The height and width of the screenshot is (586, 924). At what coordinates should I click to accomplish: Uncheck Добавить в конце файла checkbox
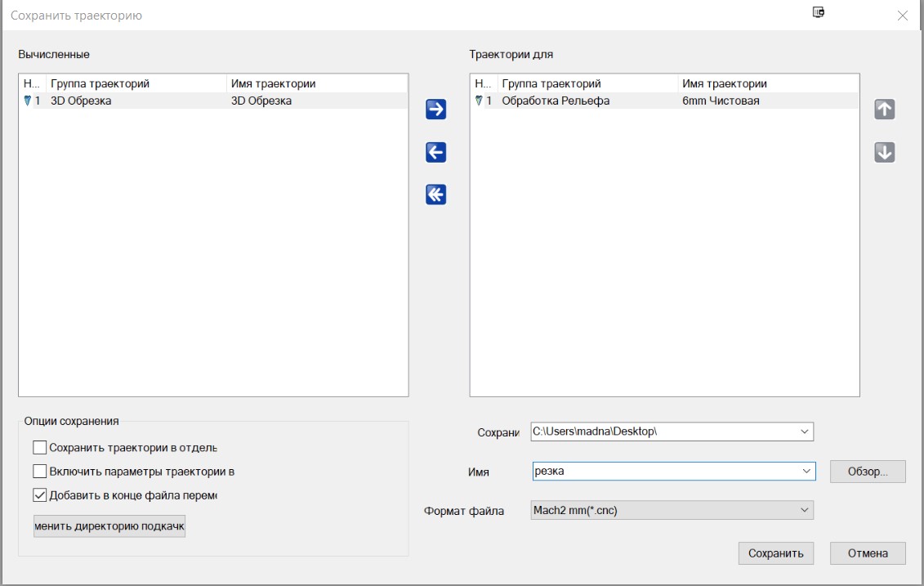click(40, 494)
